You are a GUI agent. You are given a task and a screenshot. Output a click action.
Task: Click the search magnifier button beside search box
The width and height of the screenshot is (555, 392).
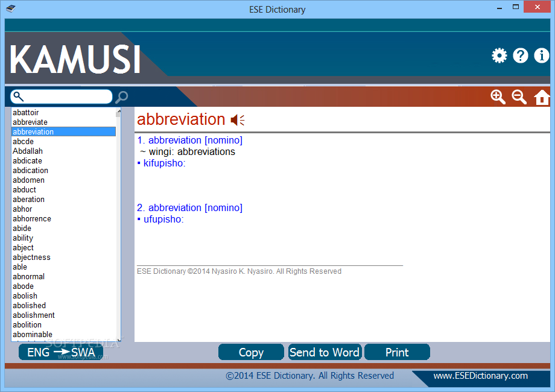tap(122, 97)
